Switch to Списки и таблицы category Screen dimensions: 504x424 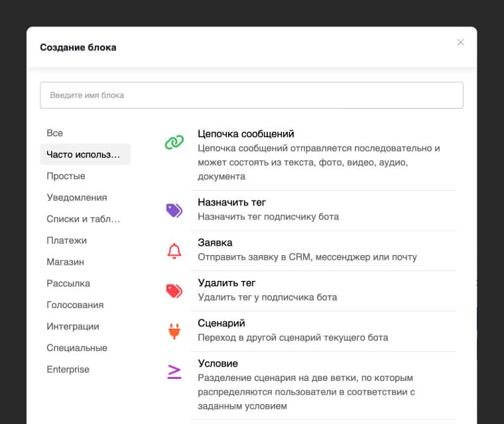click(84, 219)
